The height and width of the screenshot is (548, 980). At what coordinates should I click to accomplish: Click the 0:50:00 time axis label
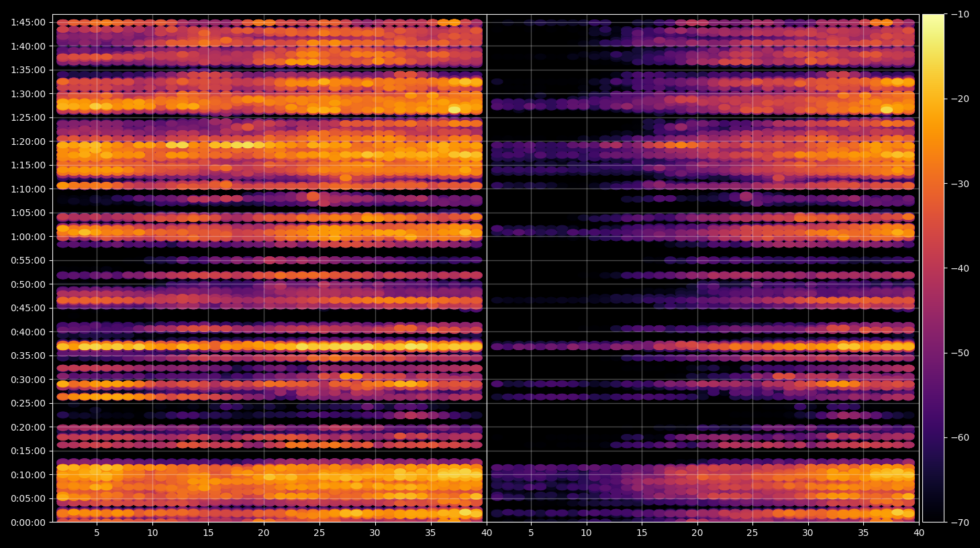point(28,284)
